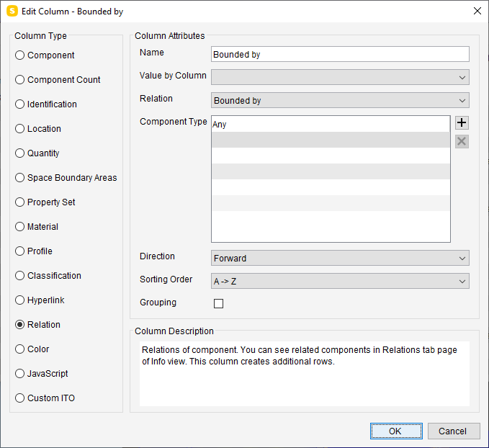Select the Material column type
489x448 pixels.
(19, 226)
